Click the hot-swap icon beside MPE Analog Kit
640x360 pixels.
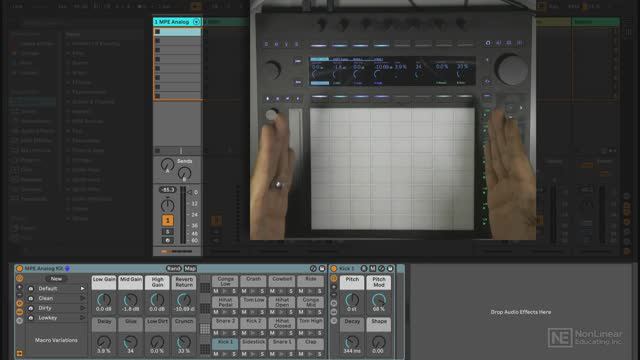67,269
